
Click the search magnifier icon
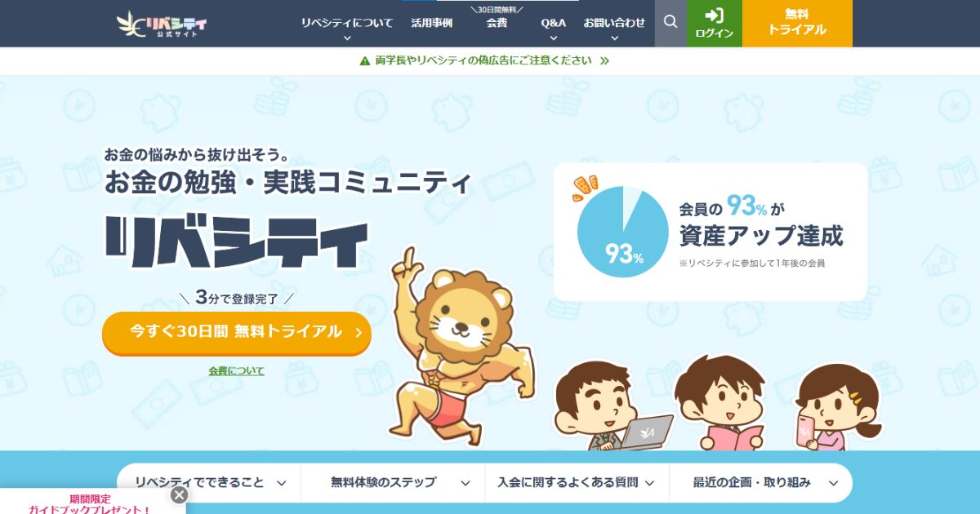point(670,23)
